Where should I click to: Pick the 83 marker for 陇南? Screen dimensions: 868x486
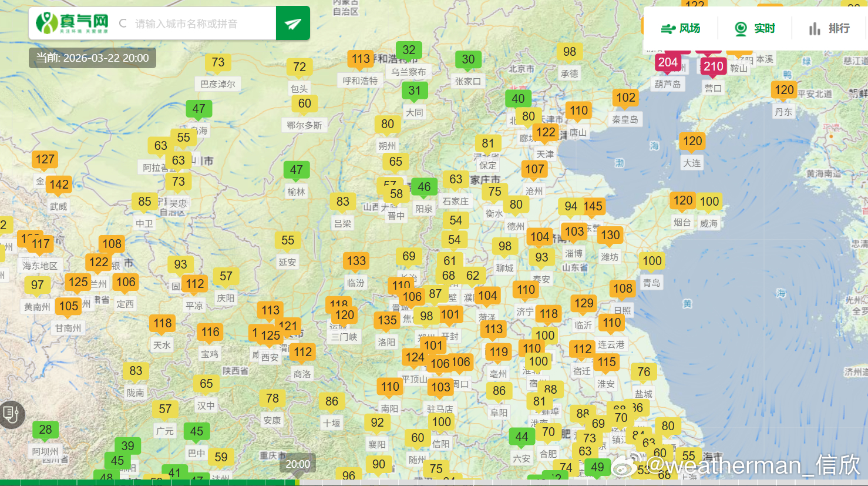136,371
